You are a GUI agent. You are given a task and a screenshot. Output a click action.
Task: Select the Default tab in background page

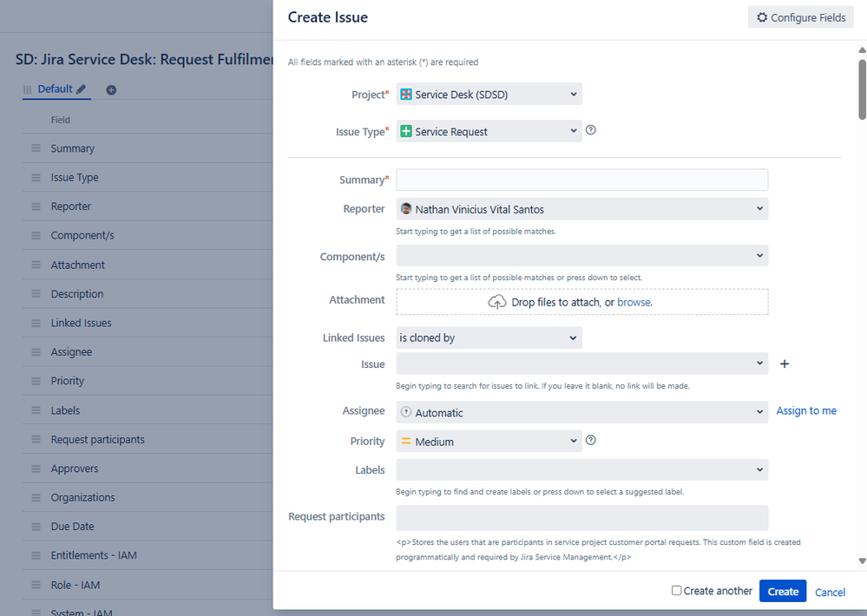[x=55, y=89]
